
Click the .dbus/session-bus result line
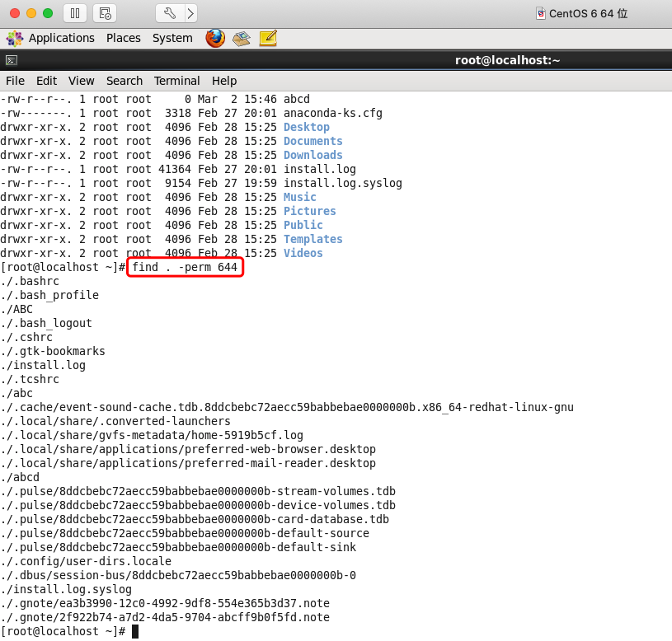(178, 575)
